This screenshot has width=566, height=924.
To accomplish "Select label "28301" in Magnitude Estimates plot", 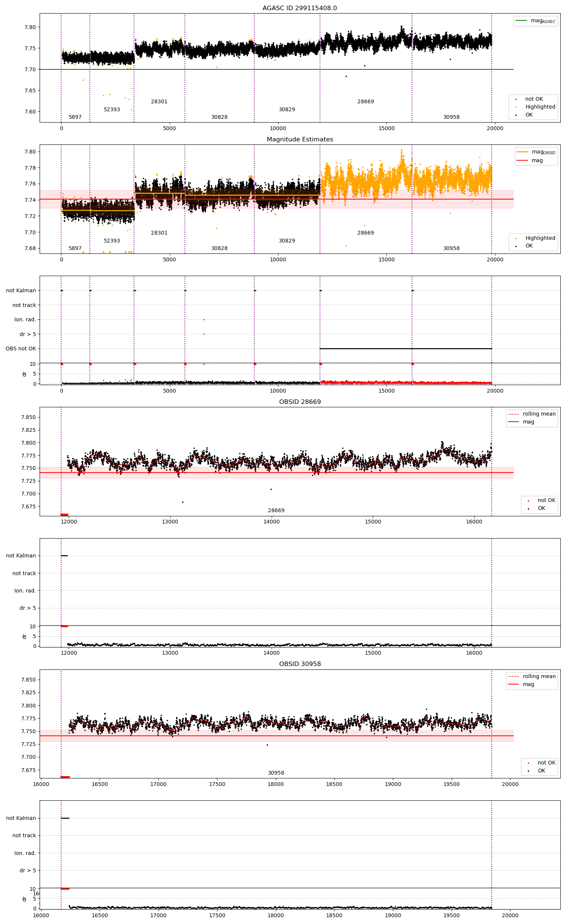I will (x=159, y=233).
